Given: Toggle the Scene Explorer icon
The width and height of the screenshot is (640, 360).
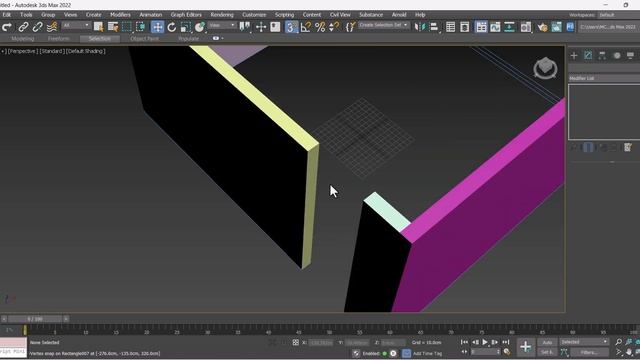Looking at the screenshot, I should click(x=451, y=27).
